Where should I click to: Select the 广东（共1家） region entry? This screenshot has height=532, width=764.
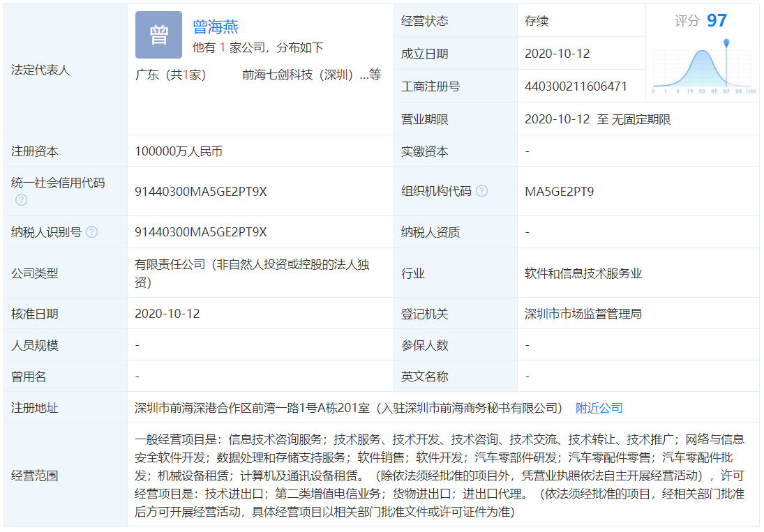pyautogui.click(x=171, y=75)
